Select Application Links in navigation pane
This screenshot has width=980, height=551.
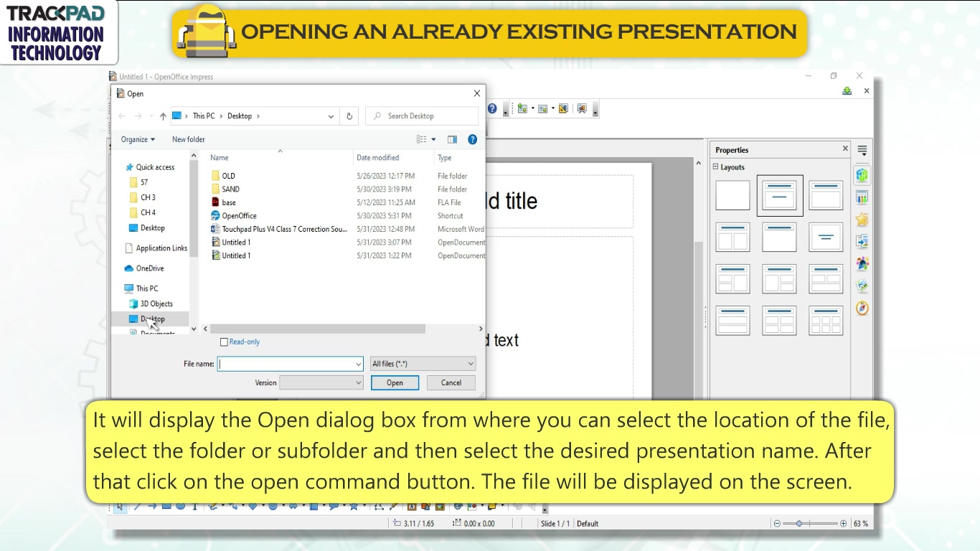point(156,248)
